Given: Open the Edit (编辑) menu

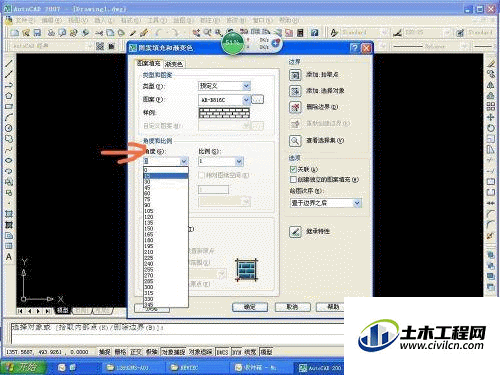Looking at the screenshot, I should 51,21.
